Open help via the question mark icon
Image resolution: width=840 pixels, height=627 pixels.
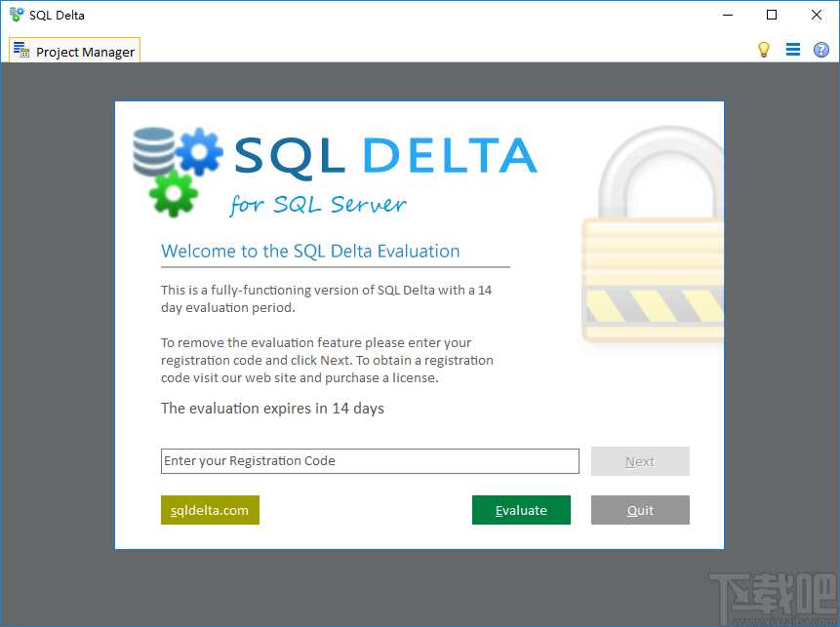(820, 49)
